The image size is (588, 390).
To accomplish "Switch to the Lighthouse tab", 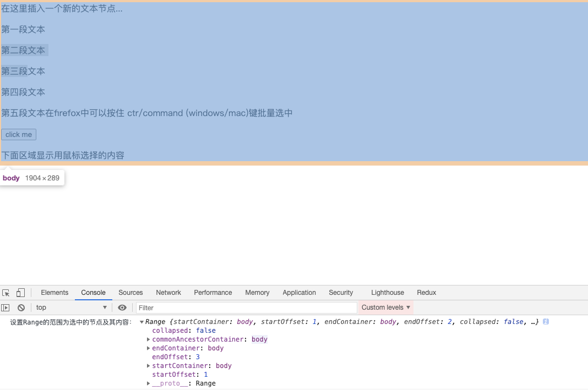I will click(x=387, y=292).
